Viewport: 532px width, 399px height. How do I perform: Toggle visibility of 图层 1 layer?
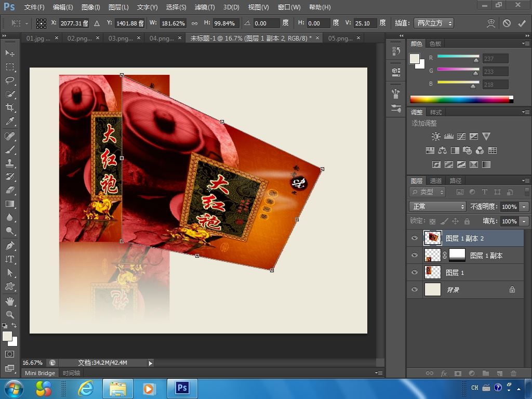414,272
